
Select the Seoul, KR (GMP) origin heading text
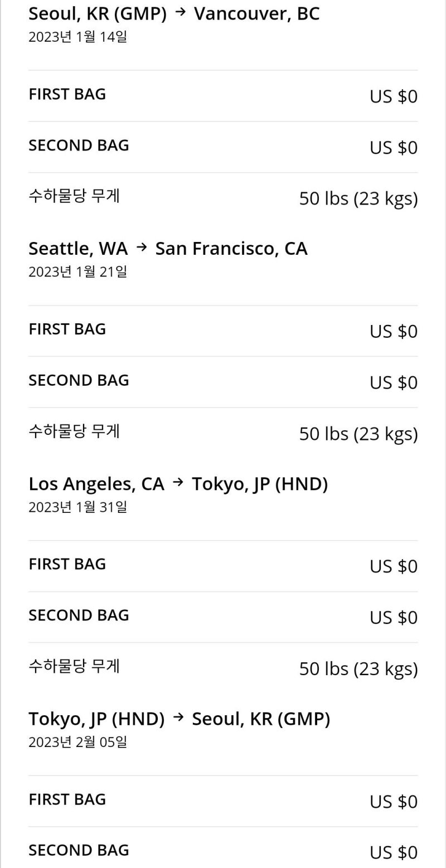(x=98, y=13)
